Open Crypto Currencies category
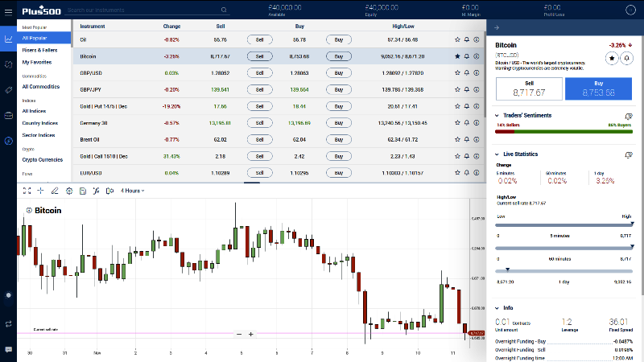Screen dimensions: 644x362 [43, 159]
